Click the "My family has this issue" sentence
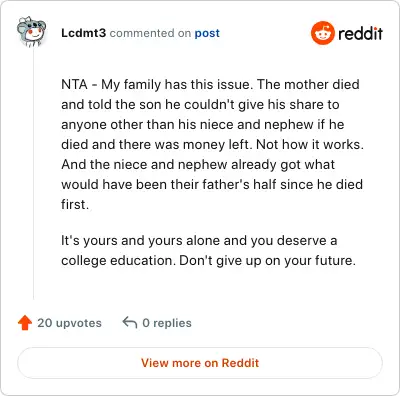The image size is (400, 396). point(177,84)
